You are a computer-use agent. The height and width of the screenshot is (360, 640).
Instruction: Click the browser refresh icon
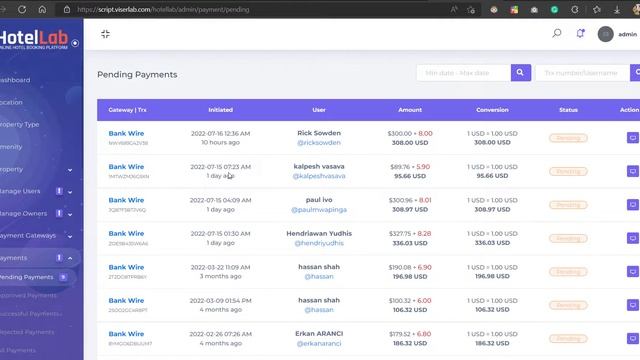pyautogui.click(x=22, y=9)
